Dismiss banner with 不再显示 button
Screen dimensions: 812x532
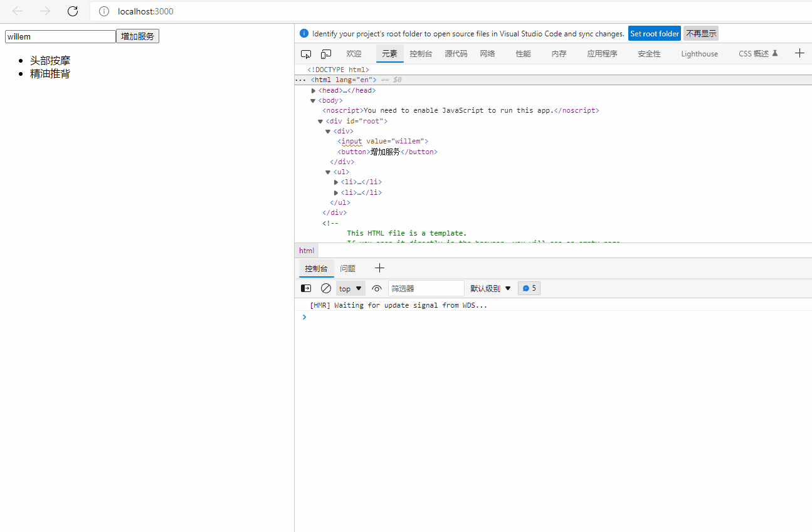click(701, 34)
